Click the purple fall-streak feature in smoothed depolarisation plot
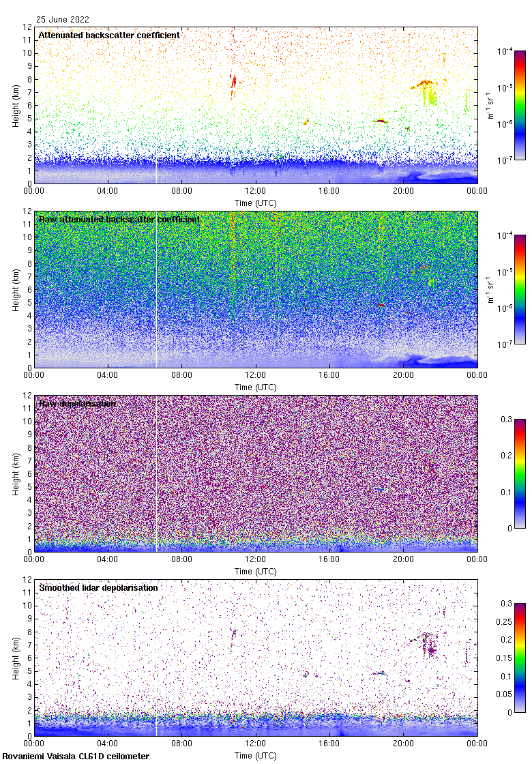 (x=428, y=644)
